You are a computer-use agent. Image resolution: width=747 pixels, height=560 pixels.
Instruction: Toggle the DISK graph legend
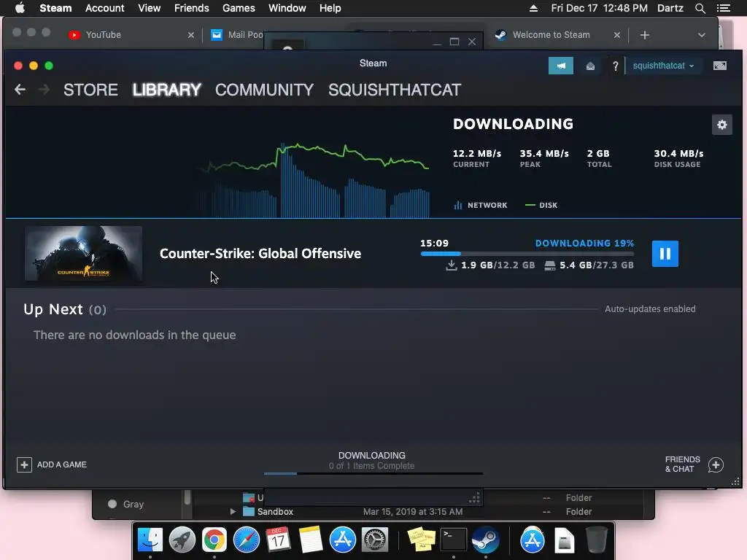tap(541, 205)
